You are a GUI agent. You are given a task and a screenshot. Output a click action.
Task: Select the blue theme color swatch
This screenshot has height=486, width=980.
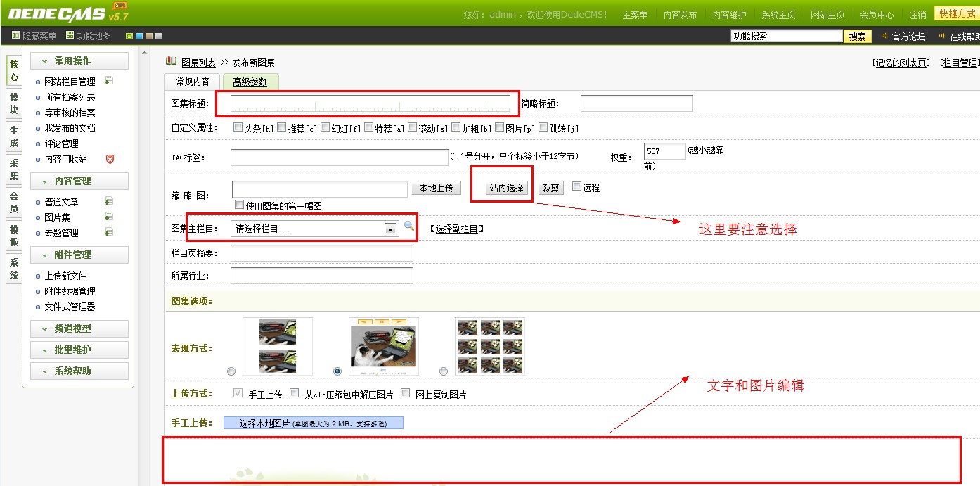(139, 37)
